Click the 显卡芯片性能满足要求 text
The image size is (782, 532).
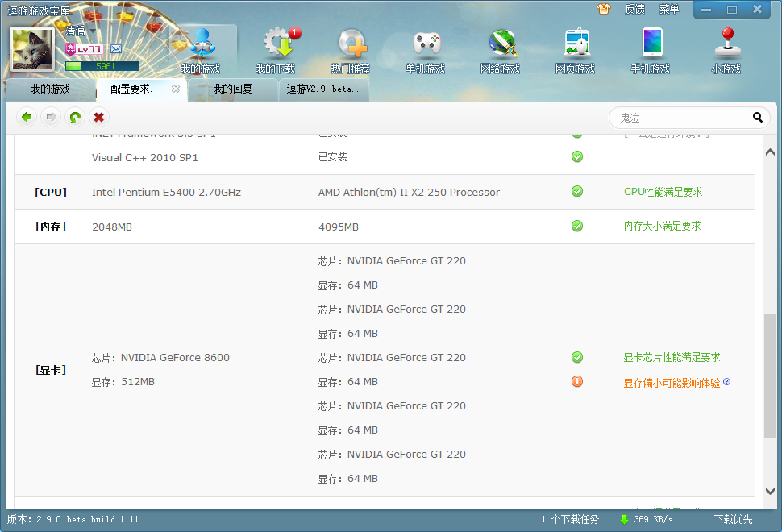(672, 358)
